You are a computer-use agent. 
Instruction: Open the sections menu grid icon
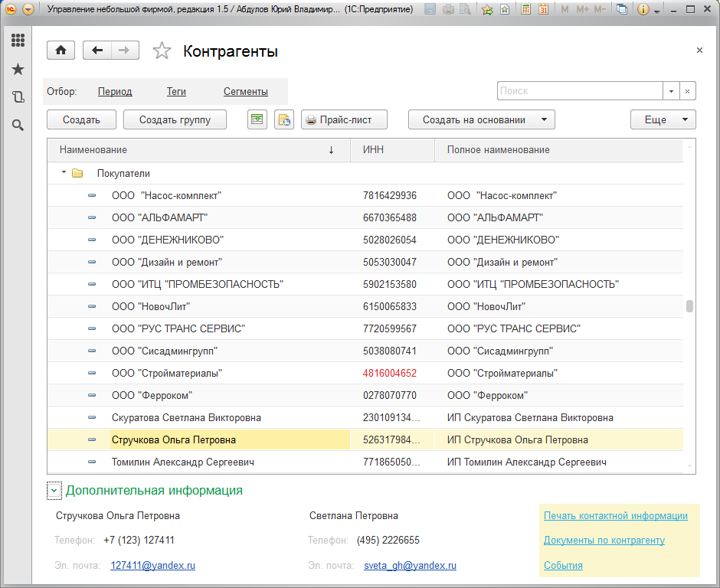pyautogui.click(x=18, y=41)
